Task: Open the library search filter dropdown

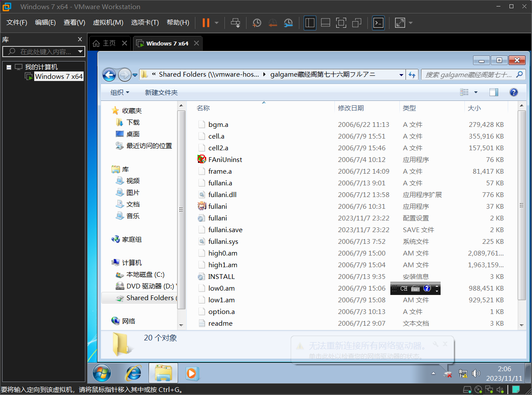Action: point(80,52)
